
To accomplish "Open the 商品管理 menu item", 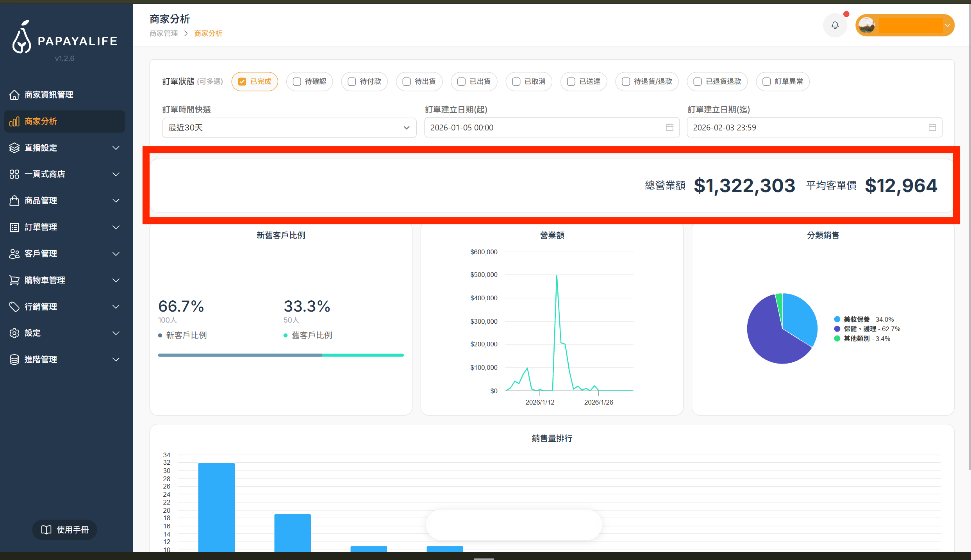I will 64,201.
